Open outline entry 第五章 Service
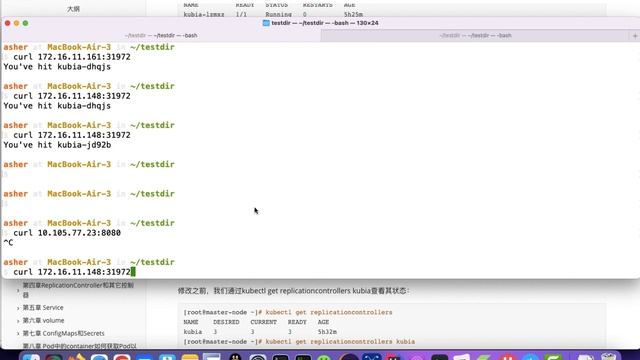This screenshot has height=360, width=640. (x=43, y=307)
